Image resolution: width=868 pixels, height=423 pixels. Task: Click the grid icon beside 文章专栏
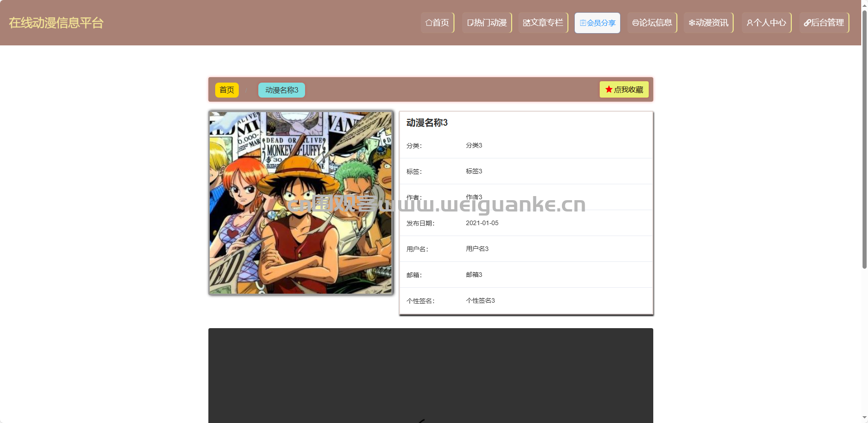pyautogui.click(x=527, y=23)
